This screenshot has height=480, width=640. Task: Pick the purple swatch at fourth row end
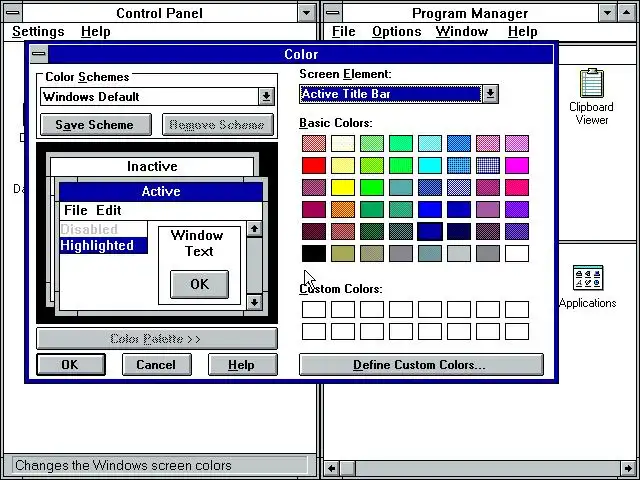tap(517, 209)
